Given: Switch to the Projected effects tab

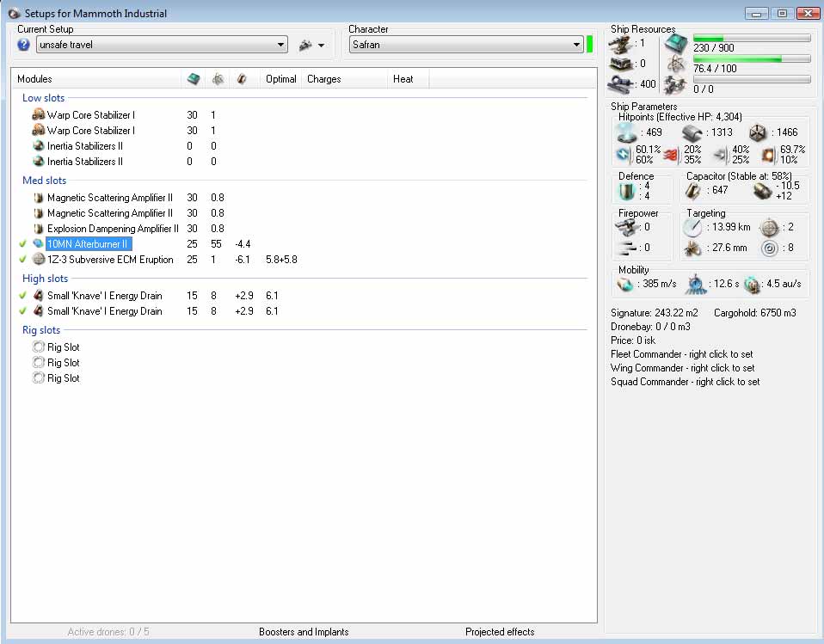Looking at the screenshot, I should pos(500,632).
